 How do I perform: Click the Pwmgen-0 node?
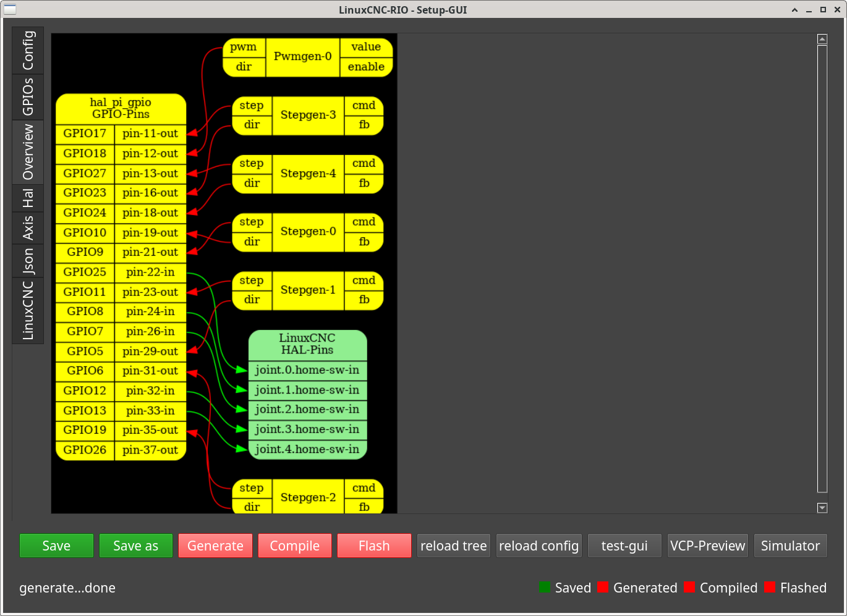(x=303, y=57)
